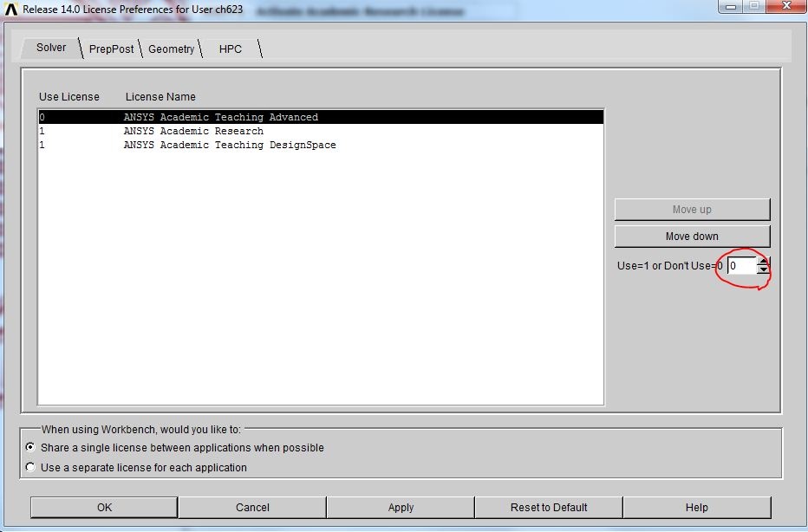Switch to the PrepPost tab
Screen dimensions: 808x532
tap(111, 49)
